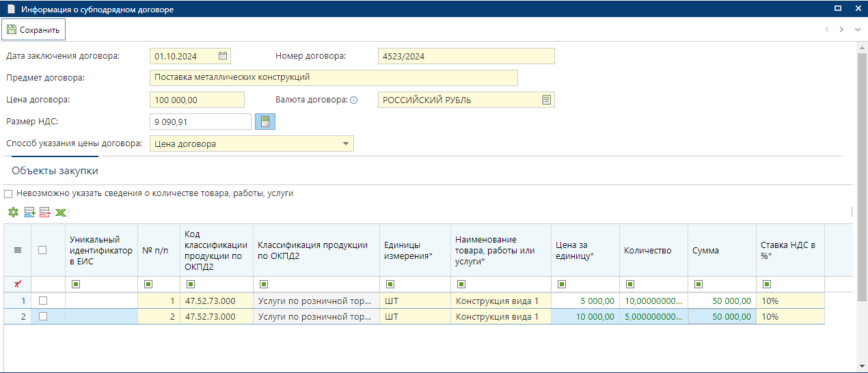This screenshot has width=868, height=373.
Task: Open filter for Классификация продукции column
Action: click(263, 284)
